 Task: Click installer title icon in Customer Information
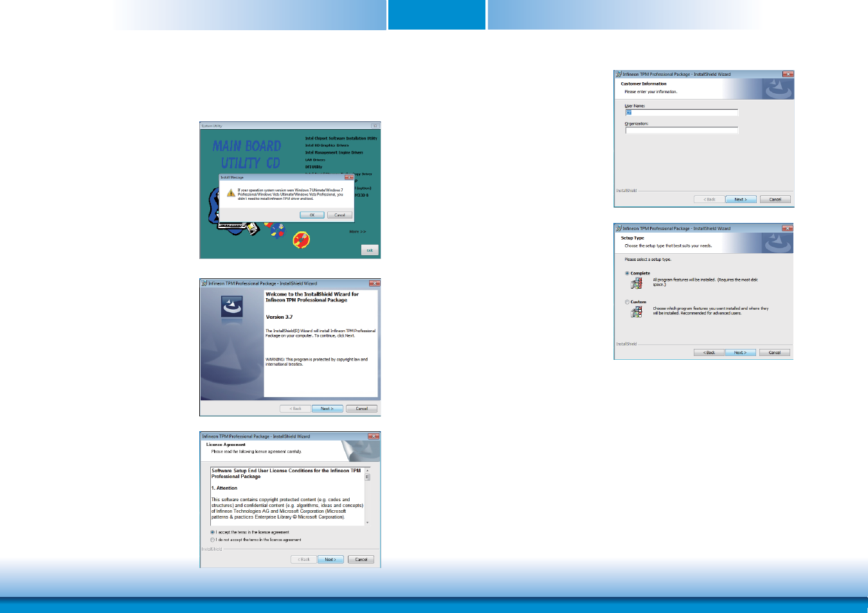click(619, 74)
